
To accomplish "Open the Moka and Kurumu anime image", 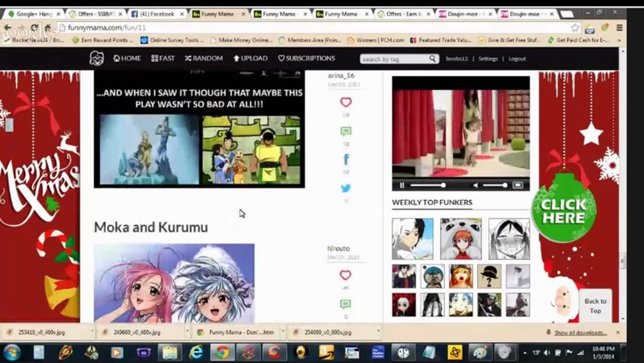I will coord(174,283).
